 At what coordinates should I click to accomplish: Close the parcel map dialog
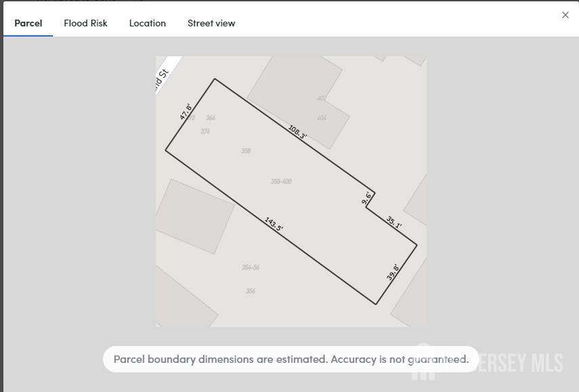pos(565,15)
